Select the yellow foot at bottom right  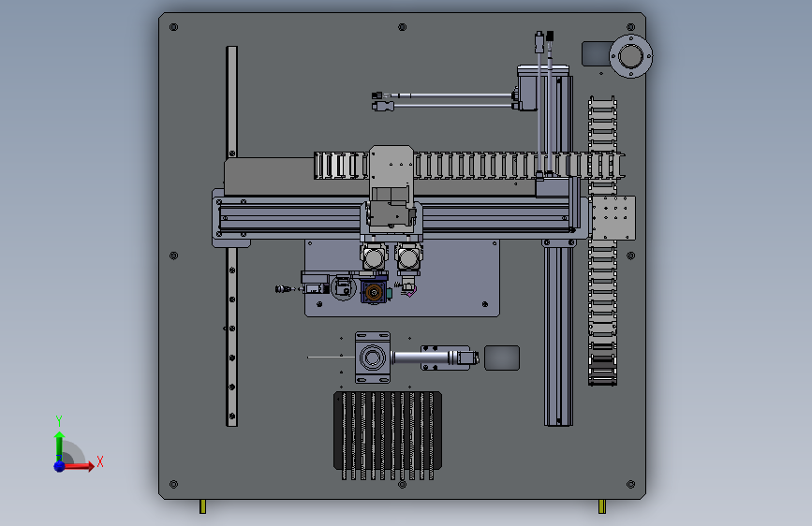coord(602,506)
